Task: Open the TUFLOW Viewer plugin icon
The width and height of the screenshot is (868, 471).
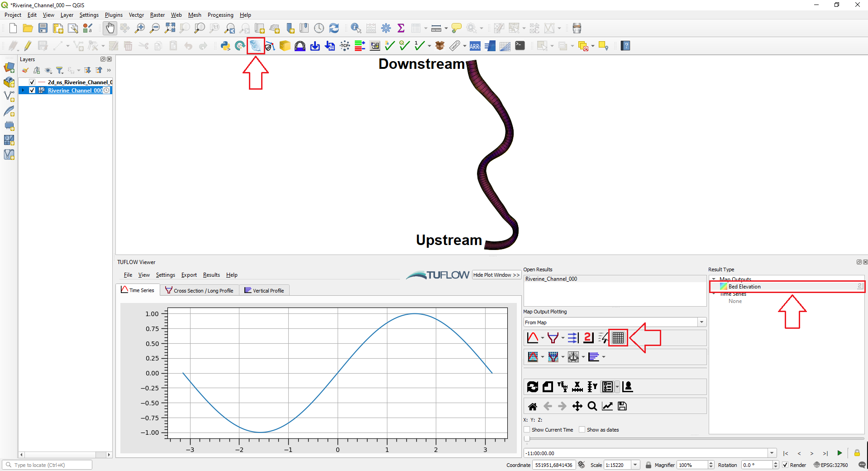Action: coord(255,45)
